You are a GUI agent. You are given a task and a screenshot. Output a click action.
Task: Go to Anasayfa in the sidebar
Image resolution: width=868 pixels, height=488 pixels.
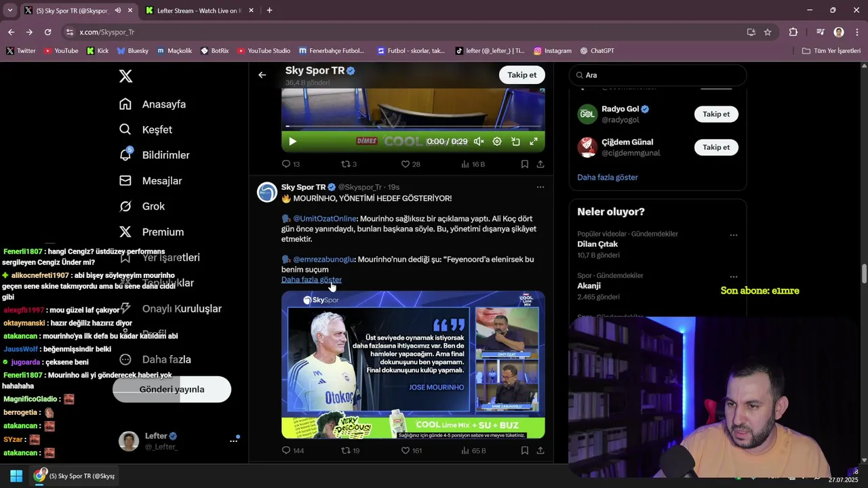[x=153, y=104]
